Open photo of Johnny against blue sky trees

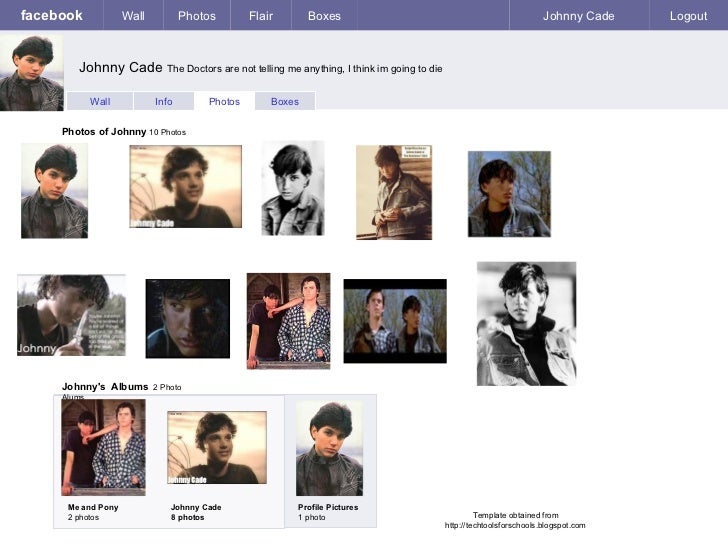pos(509,194)
